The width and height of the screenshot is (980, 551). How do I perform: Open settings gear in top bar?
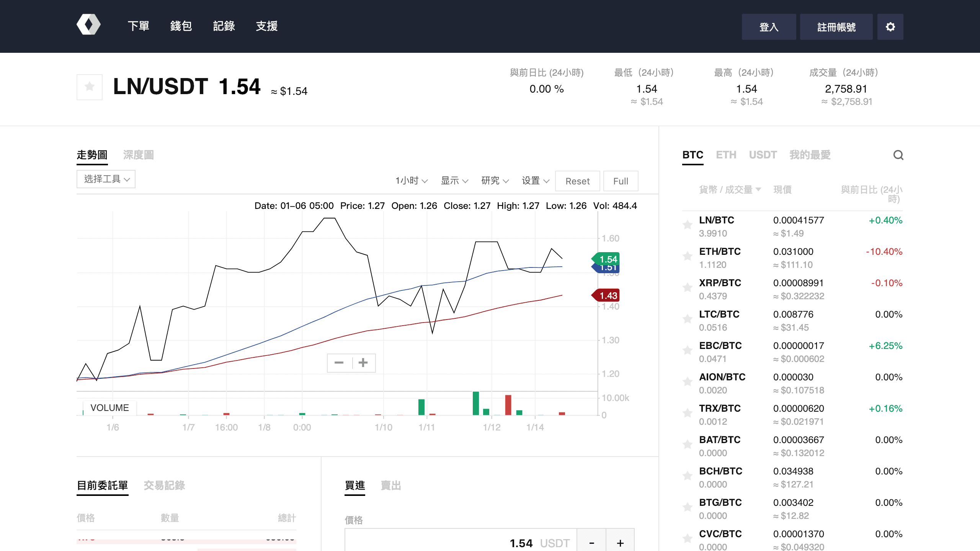[x=890, y=27]
